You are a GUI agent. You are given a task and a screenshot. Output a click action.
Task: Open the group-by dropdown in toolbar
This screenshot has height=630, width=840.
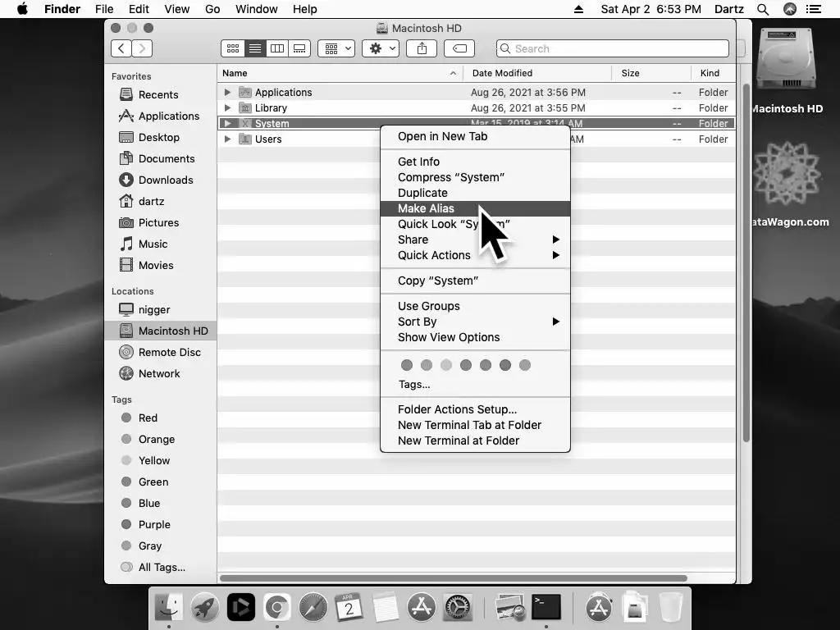[x=336, y=48]
